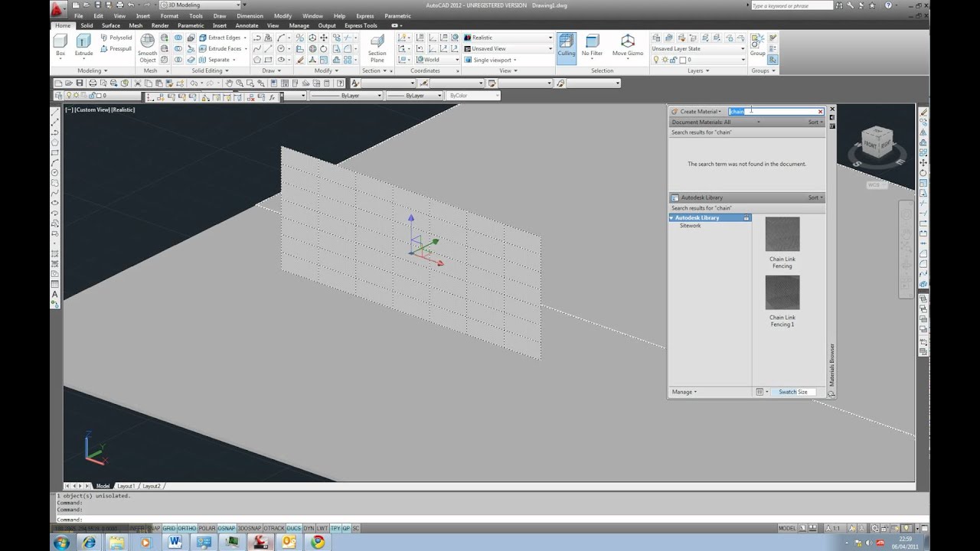Select the Autodesk Library tree node
This screenshot has height=551, width=980.
(710, 217)
